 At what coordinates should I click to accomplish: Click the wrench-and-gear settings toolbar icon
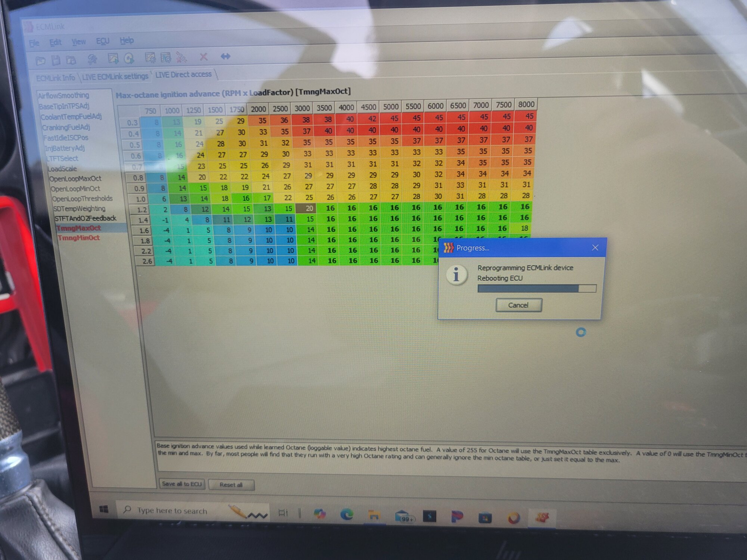pyautogui.click(x=92, y=59)
